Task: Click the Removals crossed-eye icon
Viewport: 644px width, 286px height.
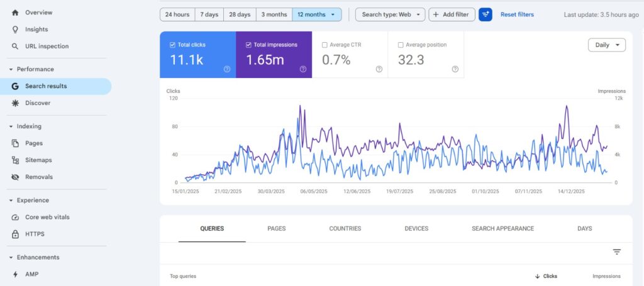Action: coord(15,177)
